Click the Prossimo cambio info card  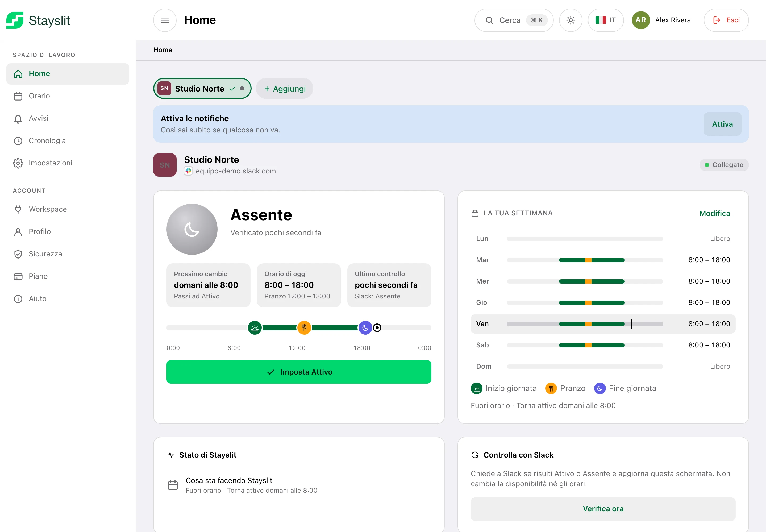pos(208,285)
